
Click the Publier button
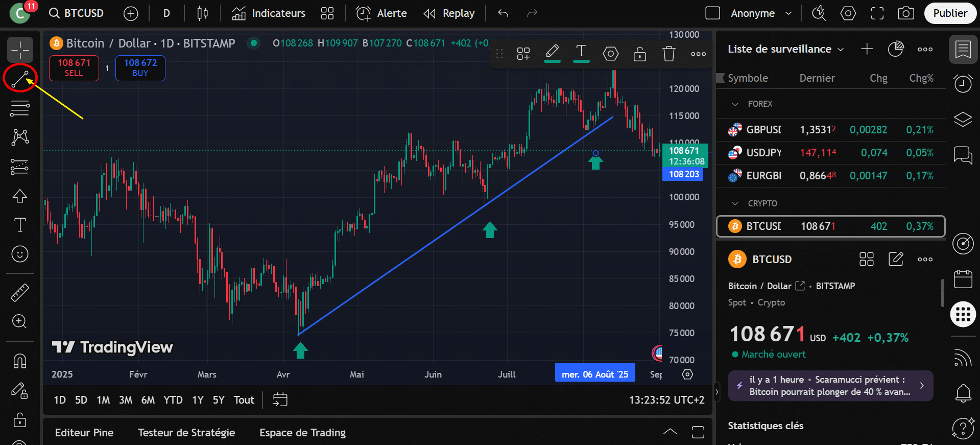[x=949, y=13]
